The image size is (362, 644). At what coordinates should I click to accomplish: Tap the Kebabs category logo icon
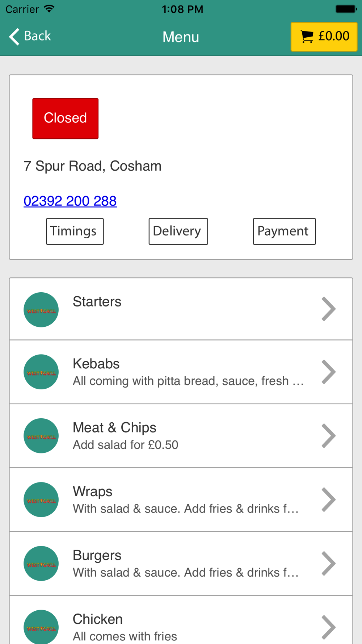tap(41, 372)
